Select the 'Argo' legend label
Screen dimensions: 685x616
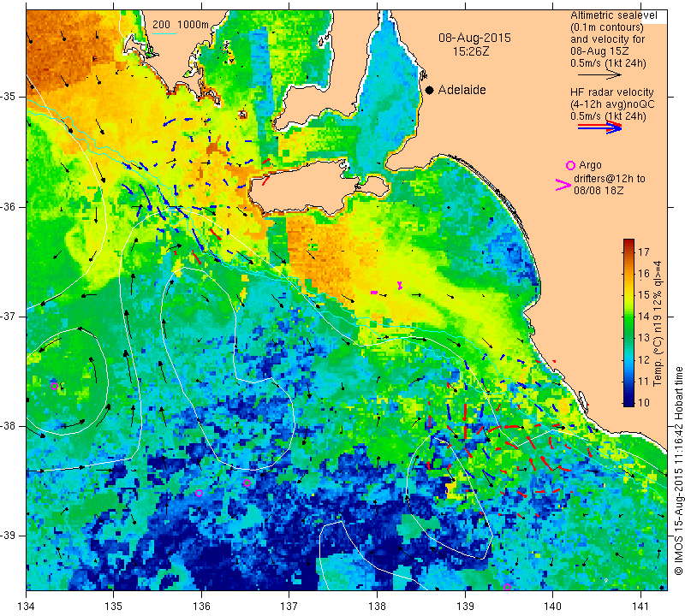click(x=590, y=165)
